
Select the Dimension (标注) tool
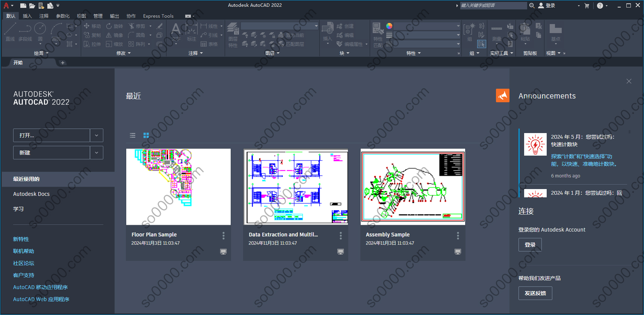[x=192, y=32]
